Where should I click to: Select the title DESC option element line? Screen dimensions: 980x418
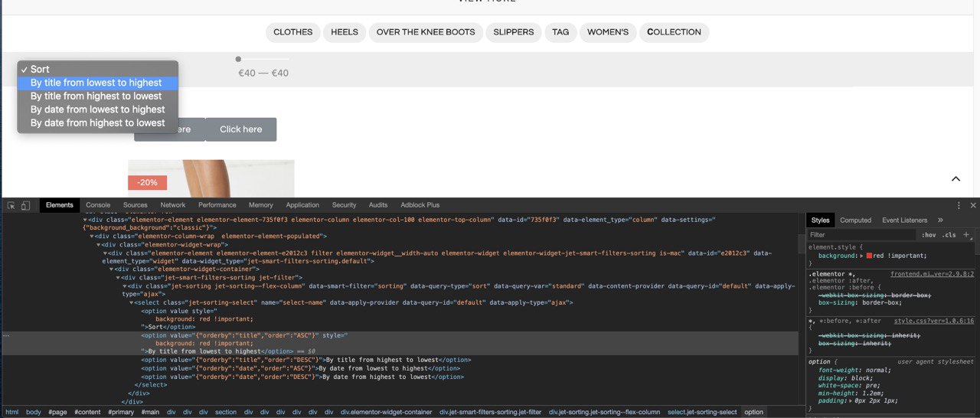tap(306, 360)
